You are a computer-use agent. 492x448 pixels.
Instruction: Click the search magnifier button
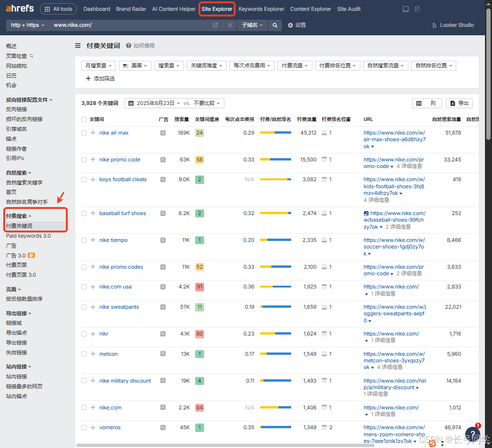coord(275,25)
